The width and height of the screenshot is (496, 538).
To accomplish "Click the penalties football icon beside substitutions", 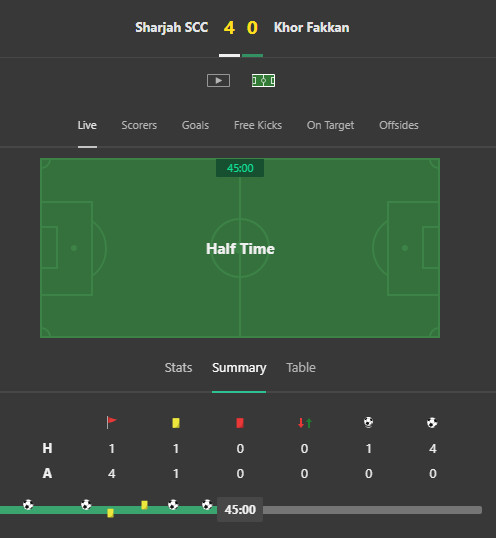I will (368, 422).
